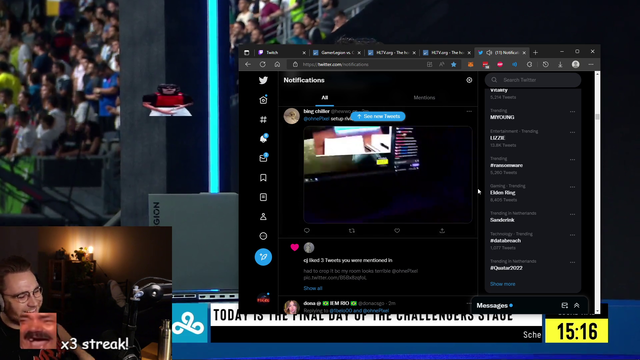Open the #ransomware trending topic
This screenshot has height=360, width=640.
pyautogui.click(x=506, y=165)
